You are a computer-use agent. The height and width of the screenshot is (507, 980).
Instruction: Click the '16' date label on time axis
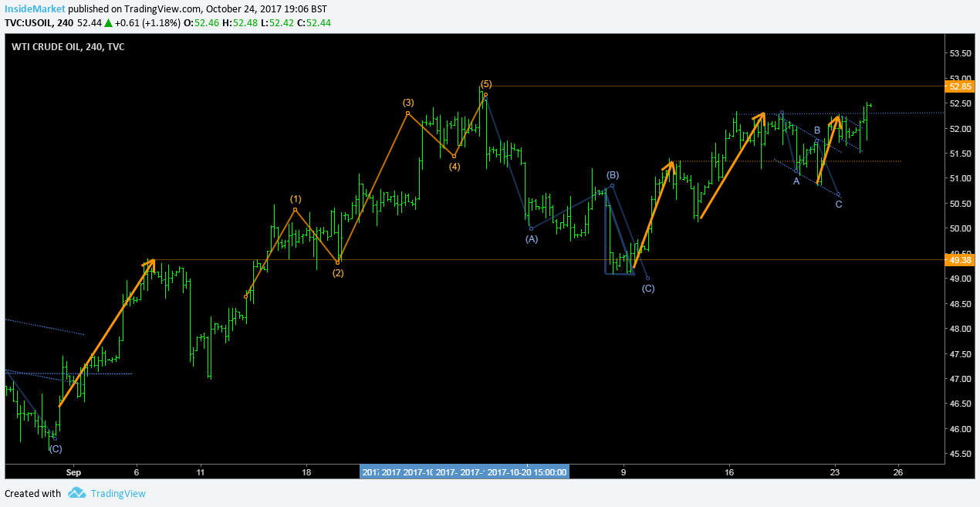pyautogui.click(x=728, y=472)
